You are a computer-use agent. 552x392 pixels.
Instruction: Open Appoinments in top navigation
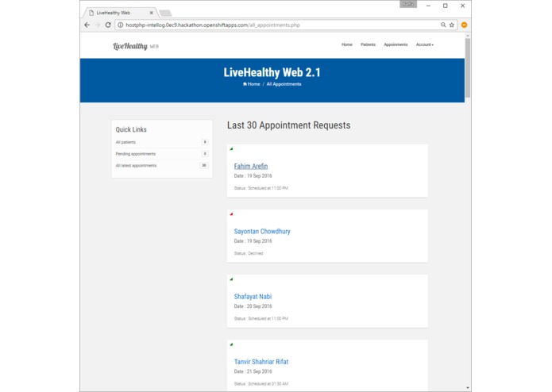click(396, 44)
